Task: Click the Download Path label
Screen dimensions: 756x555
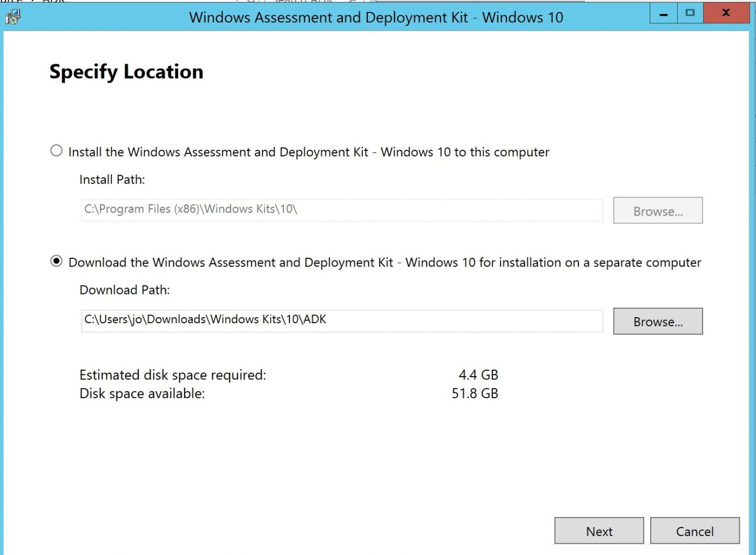Action: coord(124,290)
